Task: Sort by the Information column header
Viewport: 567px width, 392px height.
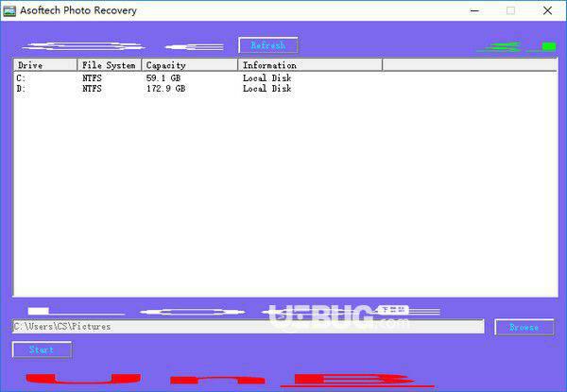Action: click(310, 65)
